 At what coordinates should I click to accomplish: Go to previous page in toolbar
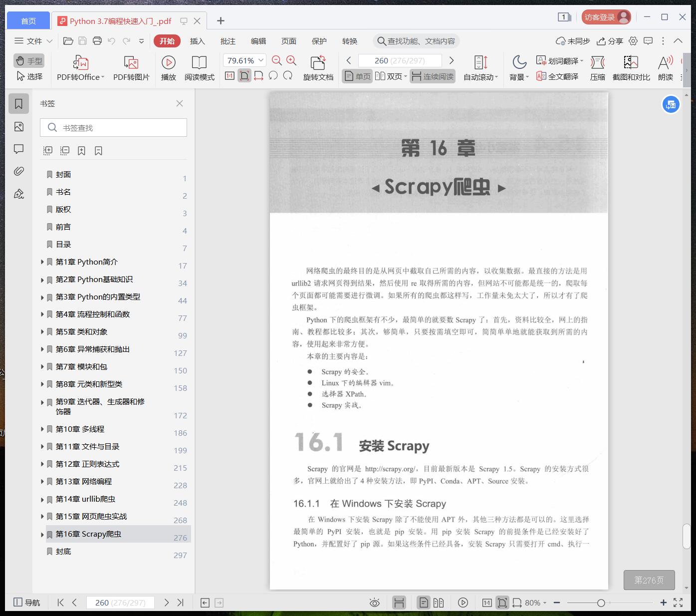pyautogui.click(x=349, y=61)
